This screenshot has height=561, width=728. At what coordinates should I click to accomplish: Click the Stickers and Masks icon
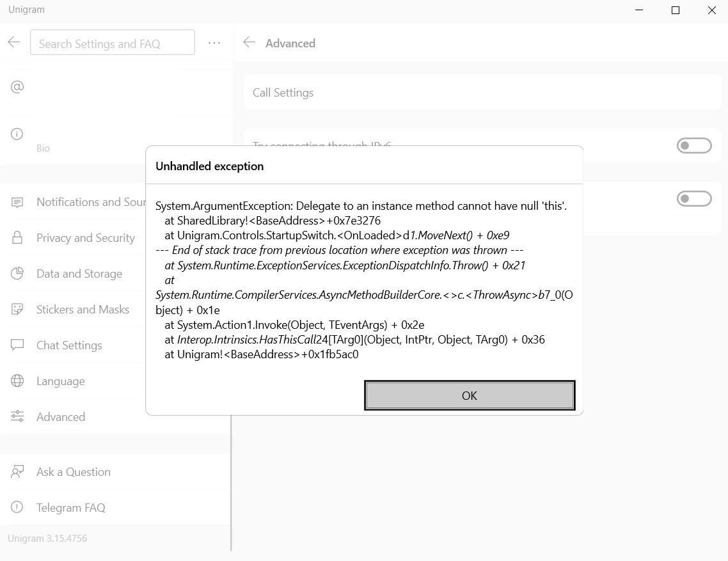[17, 309]
